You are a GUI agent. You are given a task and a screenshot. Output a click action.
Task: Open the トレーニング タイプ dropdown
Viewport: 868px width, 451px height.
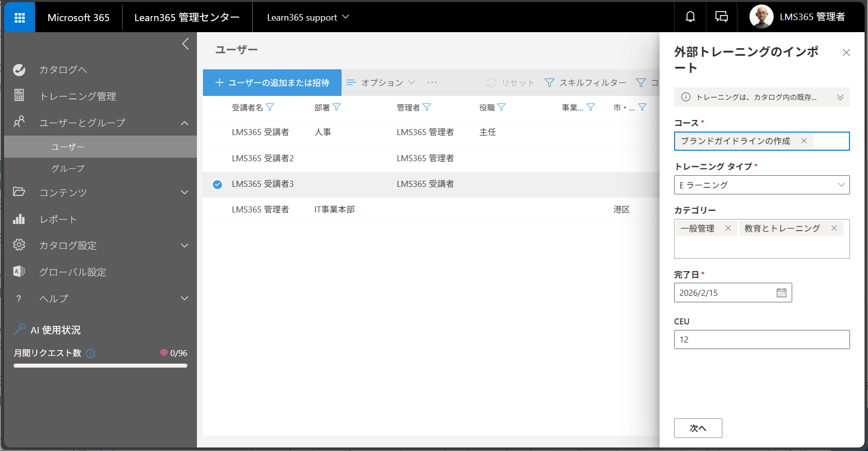coord(762,185)
